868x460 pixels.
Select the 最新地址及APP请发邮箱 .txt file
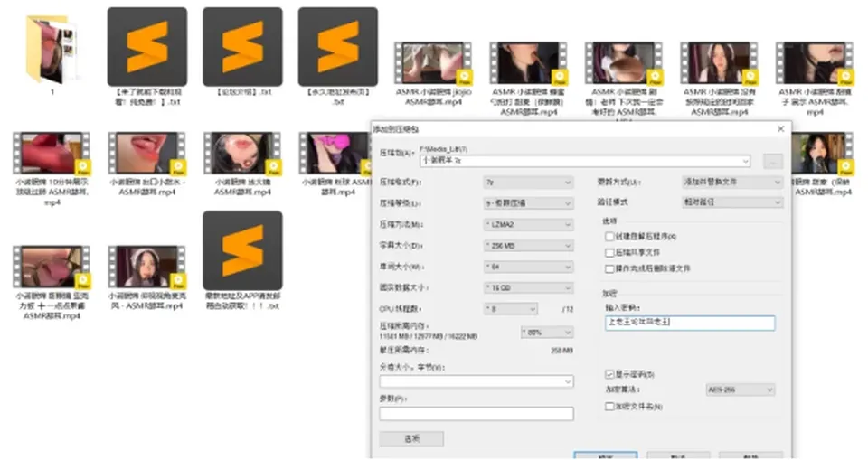click(242, 260)
